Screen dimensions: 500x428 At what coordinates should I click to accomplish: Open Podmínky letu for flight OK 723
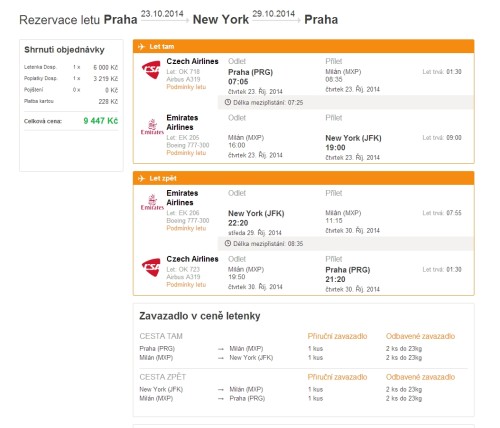(186, 285)
